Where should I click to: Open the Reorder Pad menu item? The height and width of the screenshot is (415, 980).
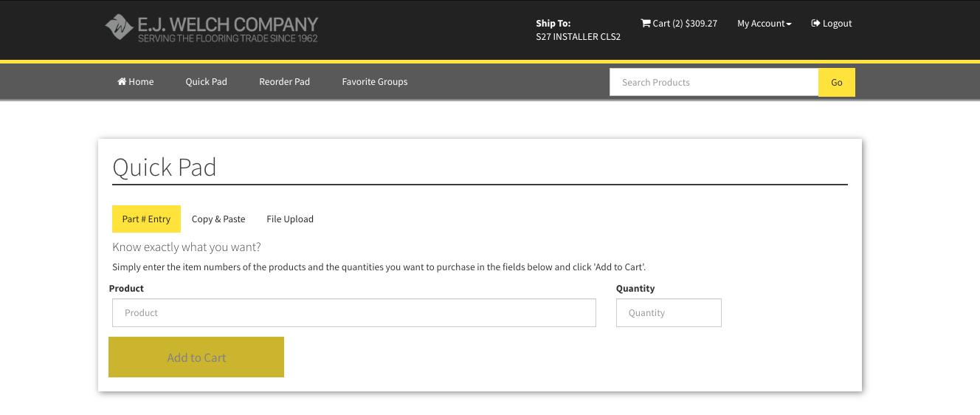click(x=284, y=81)
